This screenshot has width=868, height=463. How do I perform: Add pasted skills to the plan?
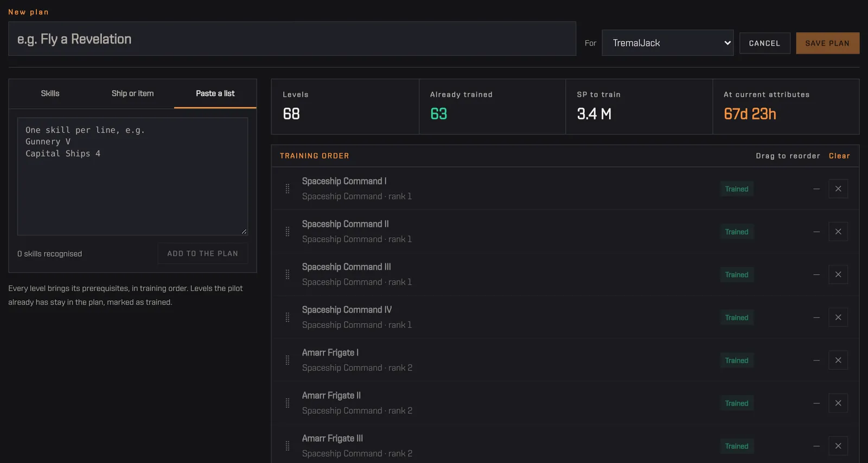[202, 253]
